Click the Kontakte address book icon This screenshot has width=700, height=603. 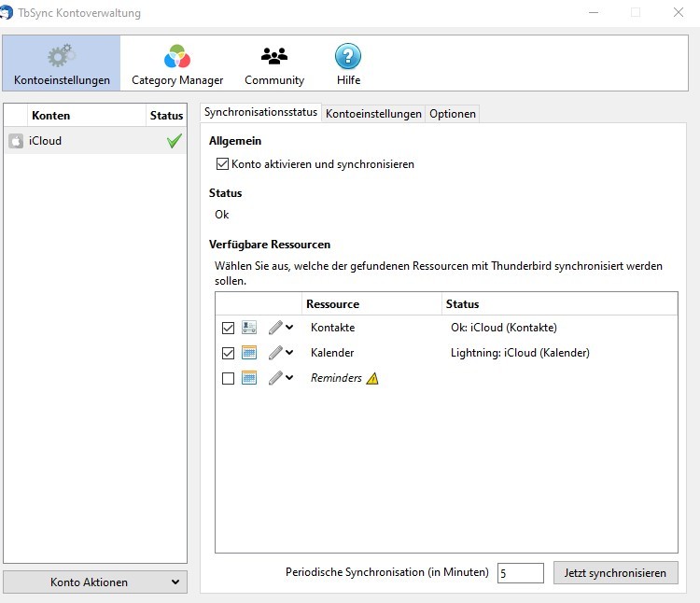pyautogui.click(x=249, y=328)
